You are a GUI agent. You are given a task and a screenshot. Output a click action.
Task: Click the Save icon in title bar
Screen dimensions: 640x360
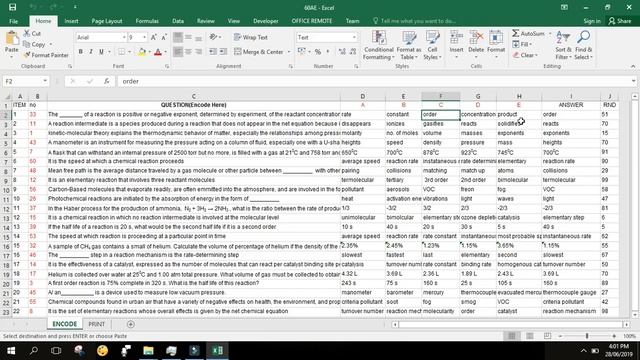tap(12, 7)
